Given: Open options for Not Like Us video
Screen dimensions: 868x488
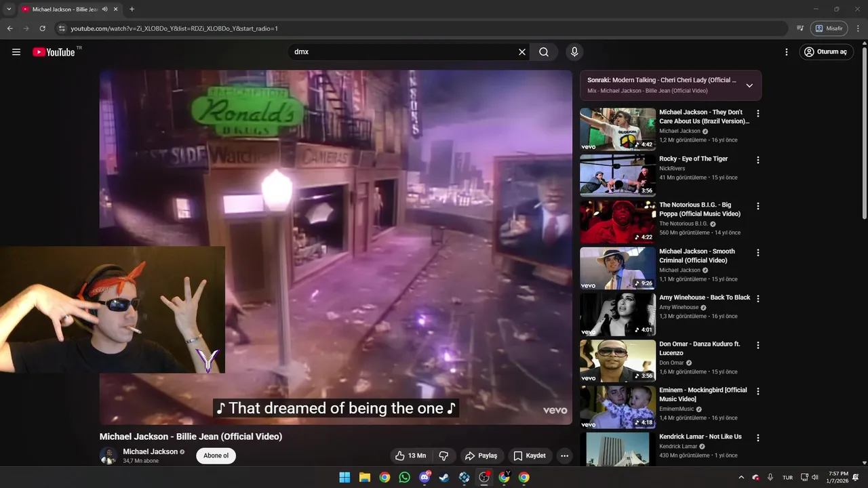Looking at the screenshot, I should 758,438.
